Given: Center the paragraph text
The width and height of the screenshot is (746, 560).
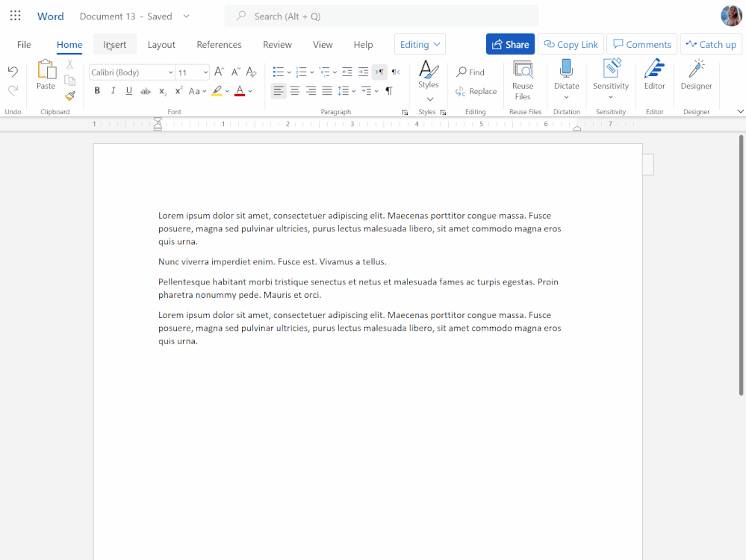Looking at the screenshot, I should (295, 90).
